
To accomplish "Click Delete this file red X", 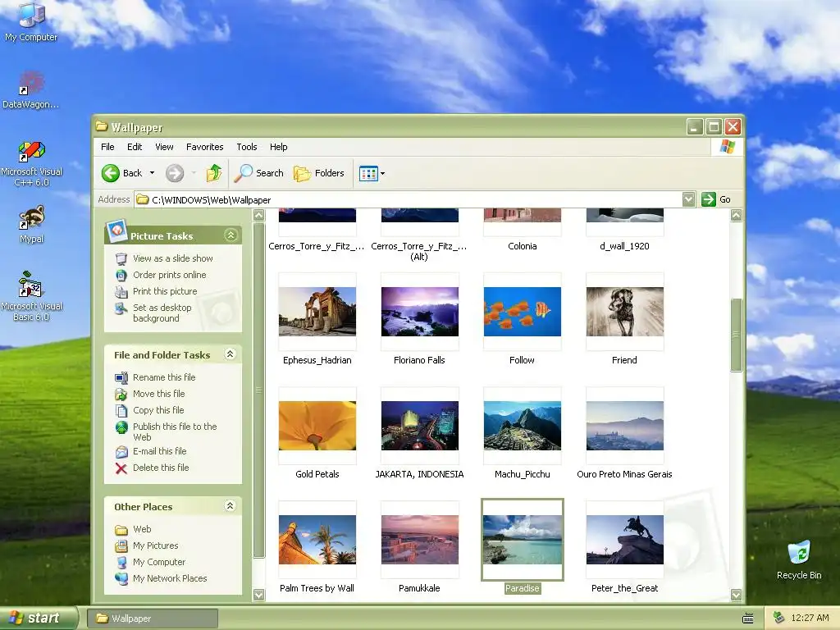I will [x=121, y=468].
